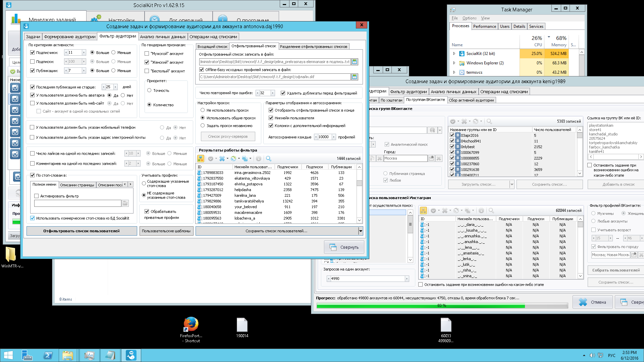Click magnifier icon in VK groups list toolbar
The width and height of the screenshot is (644, 362).
[x=489, y=121]
